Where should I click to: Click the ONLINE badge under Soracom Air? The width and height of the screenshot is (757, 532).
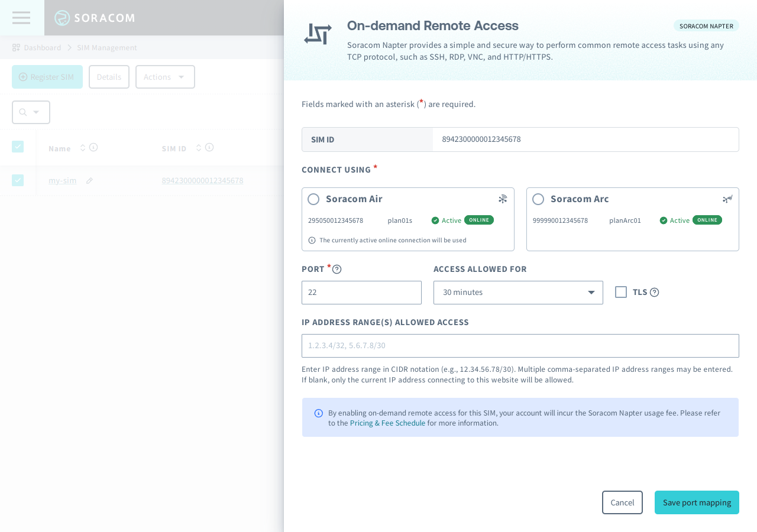[x=479, y=220]
